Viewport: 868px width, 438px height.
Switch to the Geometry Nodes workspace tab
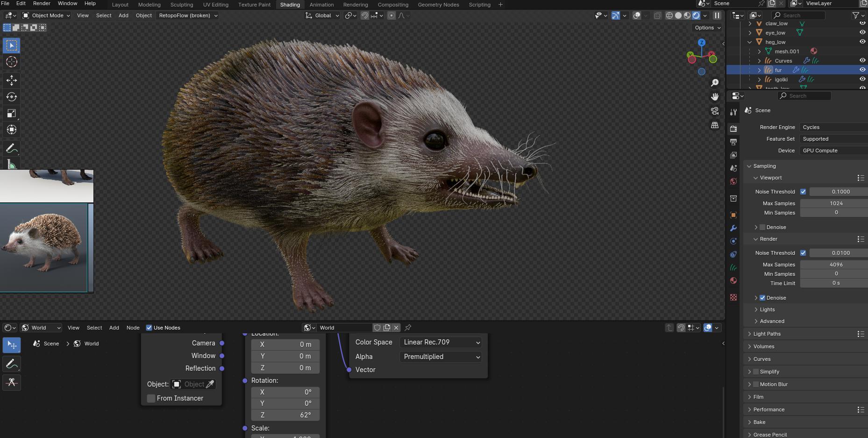[x=438, y=5]
